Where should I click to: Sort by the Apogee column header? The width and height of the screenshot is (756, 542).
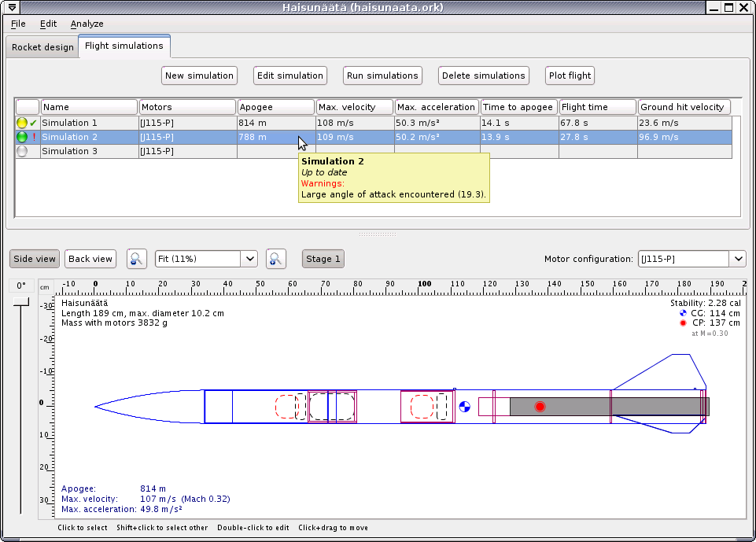tap(275, 107)
